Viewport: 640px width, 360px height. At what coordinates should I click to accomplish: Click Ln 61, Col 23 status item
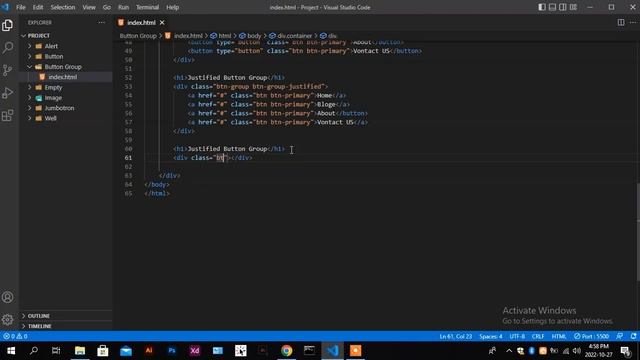pos(456,336)
